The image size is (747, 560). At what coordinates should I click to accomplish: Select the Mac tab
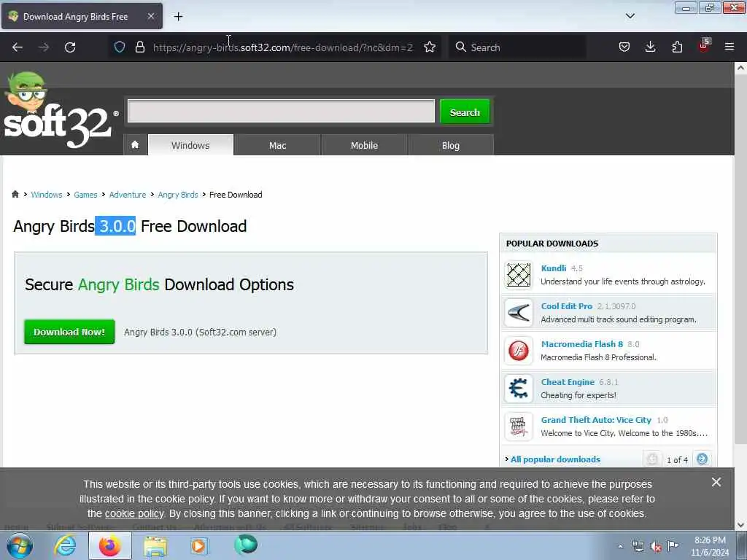pos(277,145)
